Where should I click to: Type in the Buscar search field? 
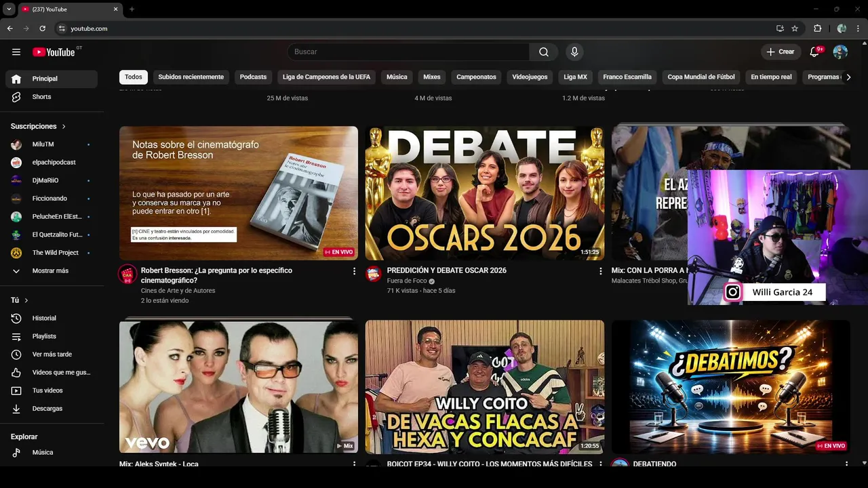pyautogui.click(x=408, y=52)
